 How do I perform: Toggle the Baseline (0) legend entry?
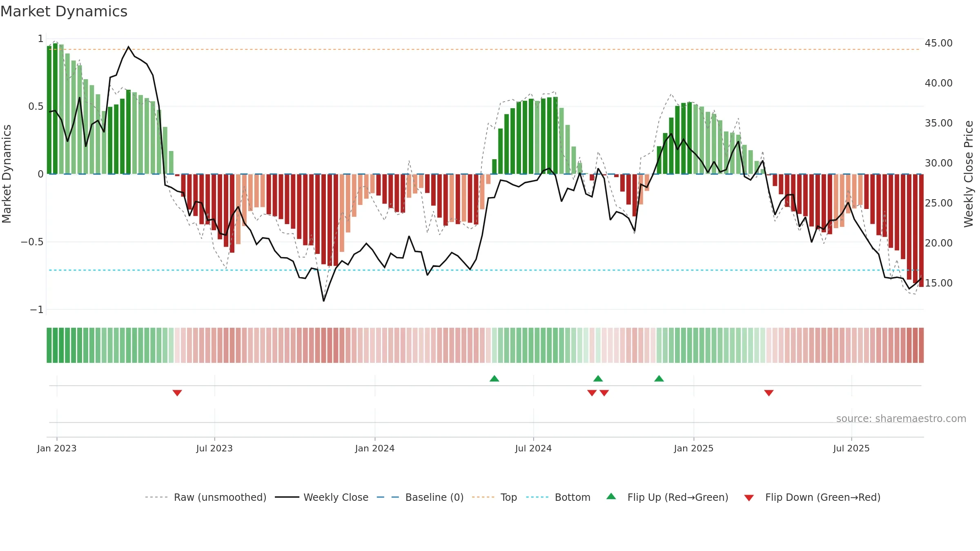coord(420,497)
